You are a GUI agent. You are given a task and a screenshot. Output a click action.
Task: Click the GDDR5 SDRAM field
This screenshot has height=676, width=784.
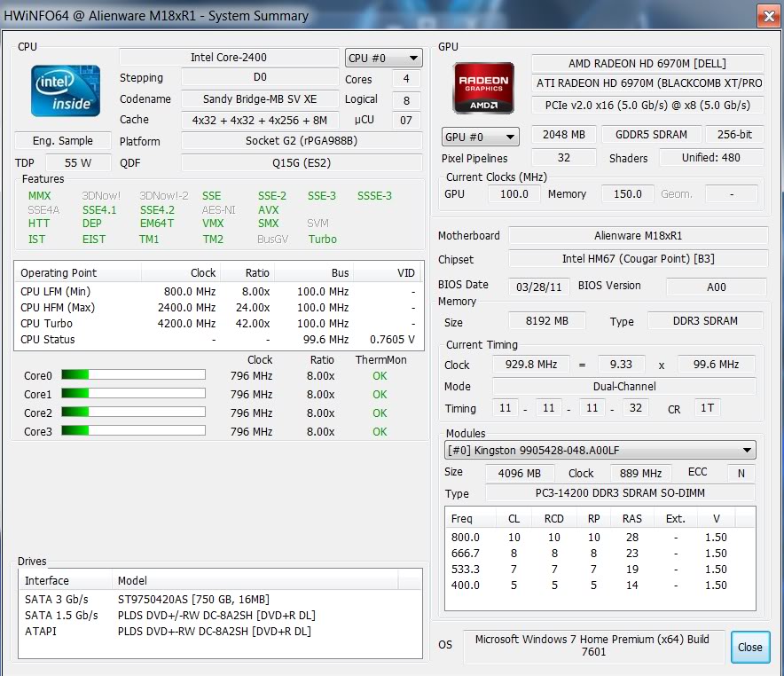click(x=651, y=135)
